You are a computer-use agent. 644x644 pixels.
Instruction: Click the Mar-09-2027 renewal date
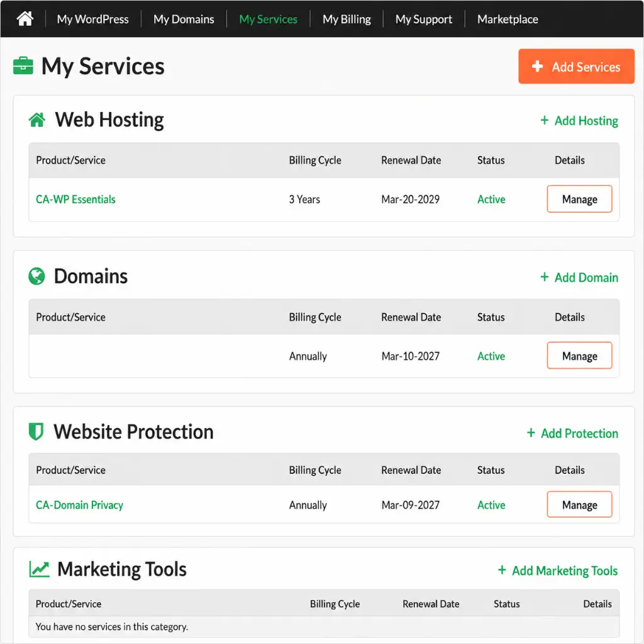coord(410,505)
